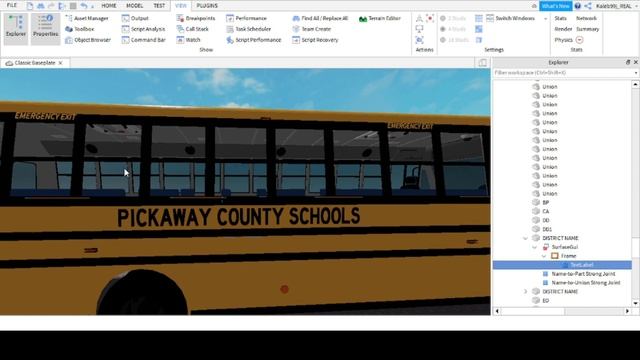Click the screen record icon in Actions

click(x=430, y=18)
